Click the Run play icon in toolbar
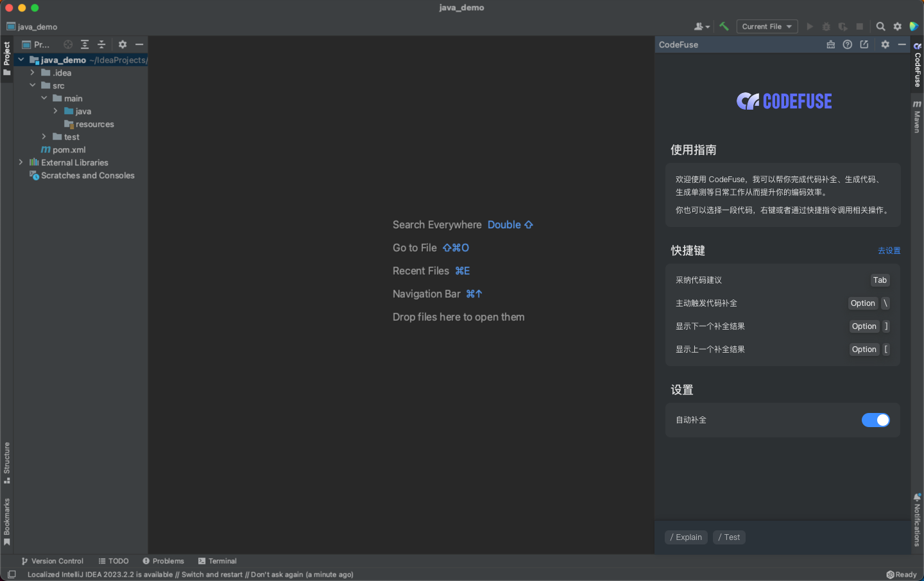This screenshot has height=581, width=924. (x=810, y=26)
